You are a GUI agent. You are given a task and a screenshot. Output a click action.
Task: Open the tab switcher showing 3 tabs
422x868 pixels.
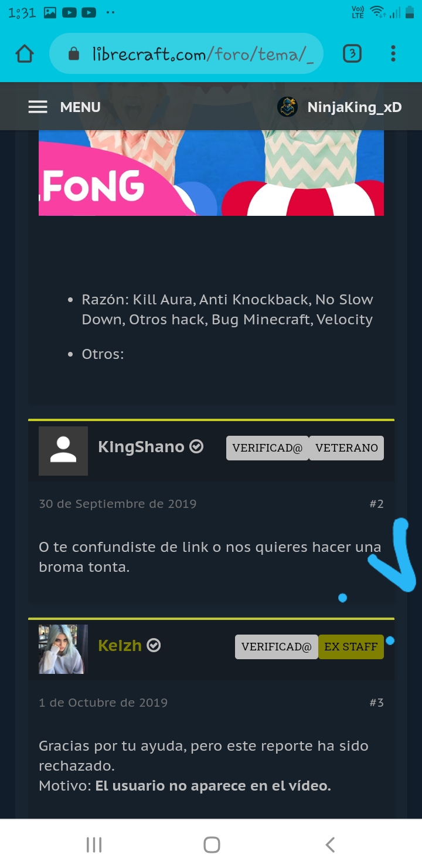tap(352, 54)
